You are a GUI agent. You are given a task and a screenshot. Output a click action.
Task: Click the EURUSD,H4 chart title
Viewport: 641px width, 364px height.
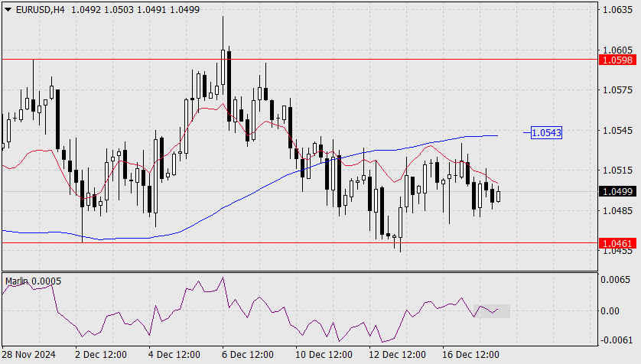click(x=40, y=9)
